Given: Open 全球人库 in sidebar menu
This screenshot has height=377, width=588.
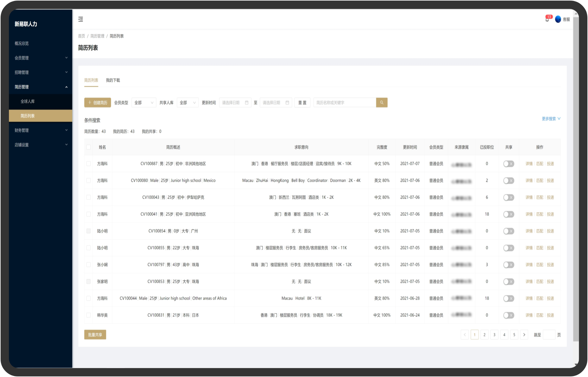Looking at the screenshot, I should point(28,102).
